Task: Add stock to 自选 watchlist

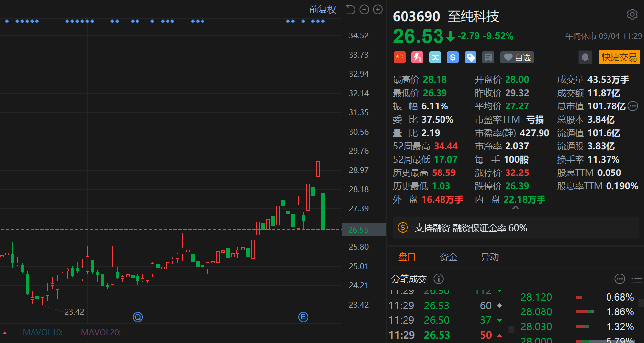Action: tap(517, 57)
